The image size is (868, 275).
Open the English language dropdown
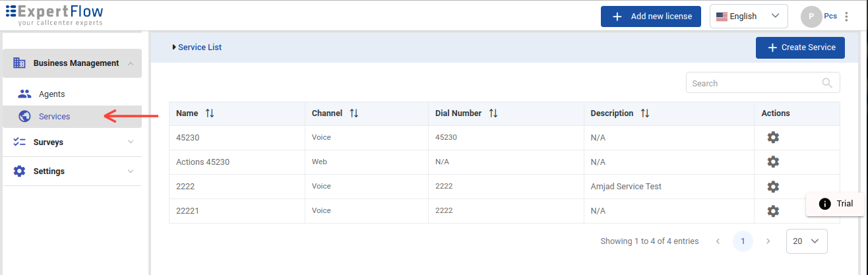(749, 16)
